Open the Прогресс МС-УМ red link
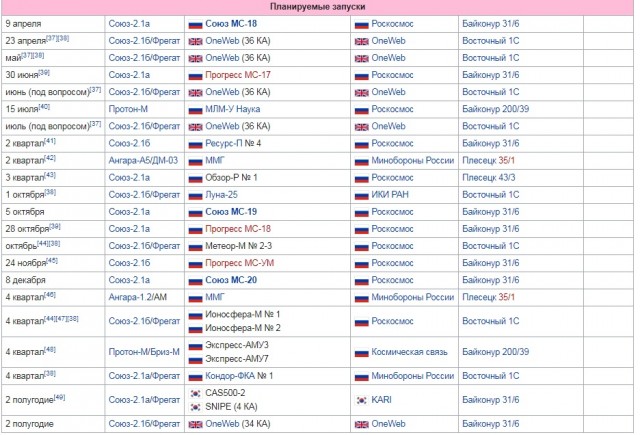The height and width of the screenshot is (435, 640). [239, 263]
